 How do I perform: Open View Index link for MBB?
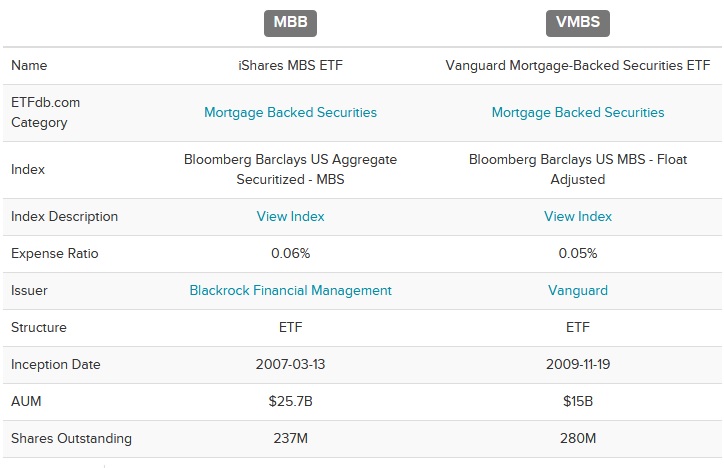click(290, 216)
